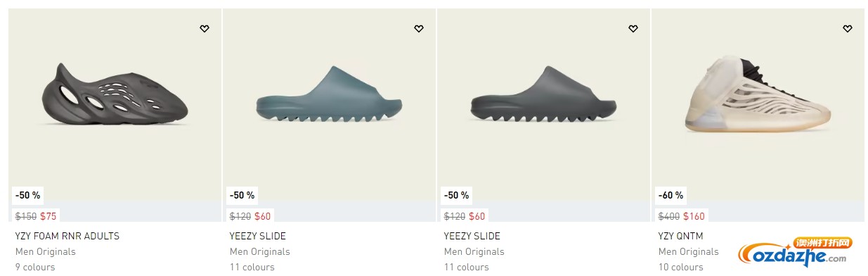
Task: Open the Foam RNR shoe image
Action: coord(115,93)
